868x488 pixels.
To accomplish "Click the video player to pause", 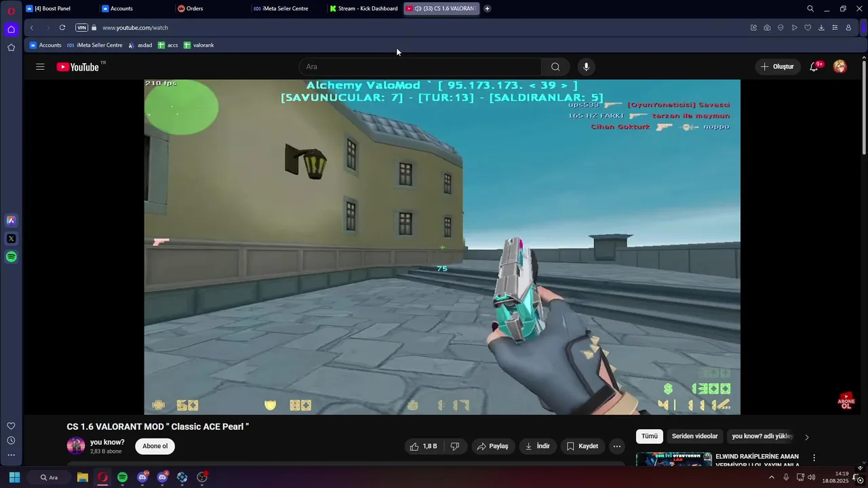I will pyautogui.click(x=442, y=247).
